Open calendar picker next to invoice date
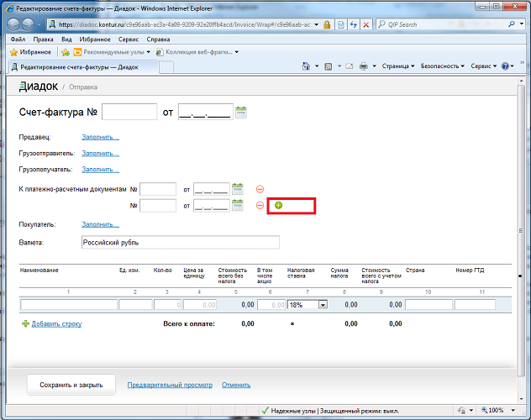 (x=241, y=112)
